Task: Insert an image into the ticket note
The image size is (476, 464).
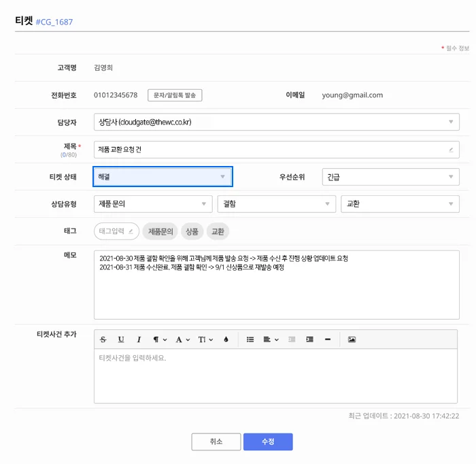Action: (352, 339)
